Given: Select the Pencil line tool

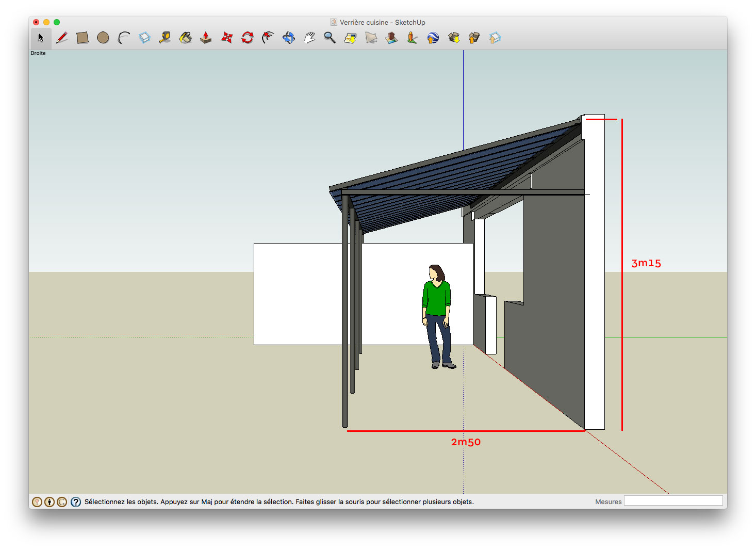Looking at the screenshot, I should pyautogui.click(x=62, y=38).
